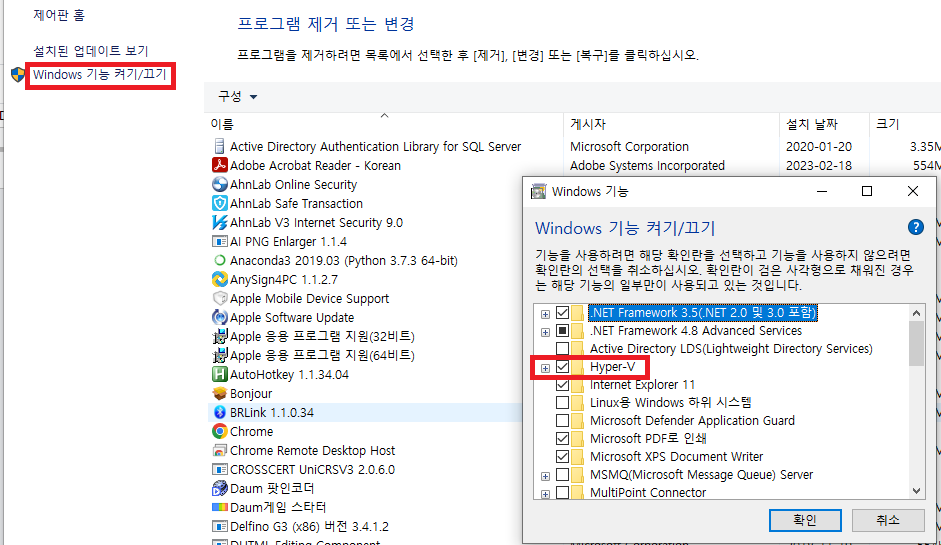Click the AutoHotkey green H icon

[x=220, y=375]
